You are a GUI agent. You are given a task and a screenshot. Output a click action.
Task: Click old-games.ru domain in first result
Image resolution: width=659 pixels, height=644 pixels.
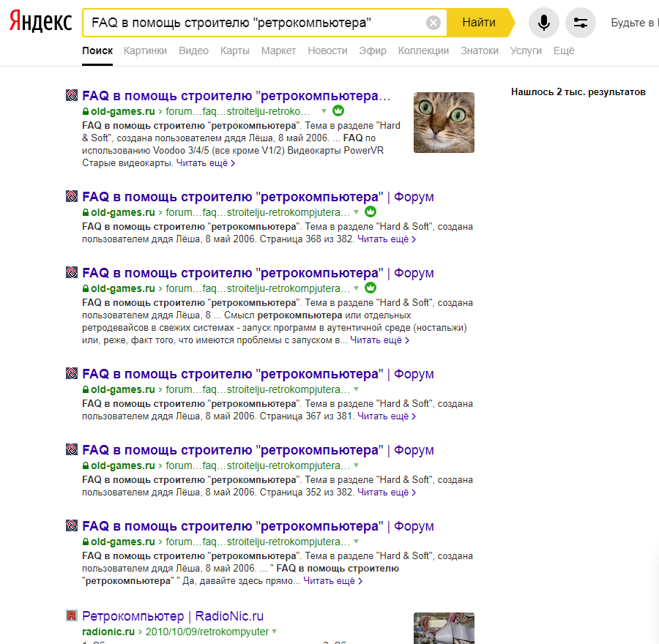point(123,112)
